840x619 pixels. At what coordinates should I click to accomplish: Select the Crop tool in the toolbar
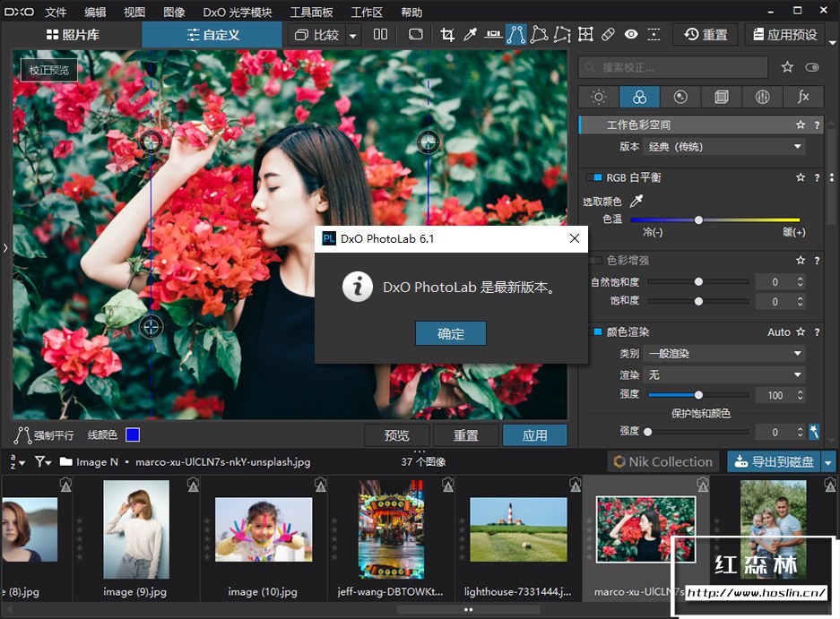(447, 35)
